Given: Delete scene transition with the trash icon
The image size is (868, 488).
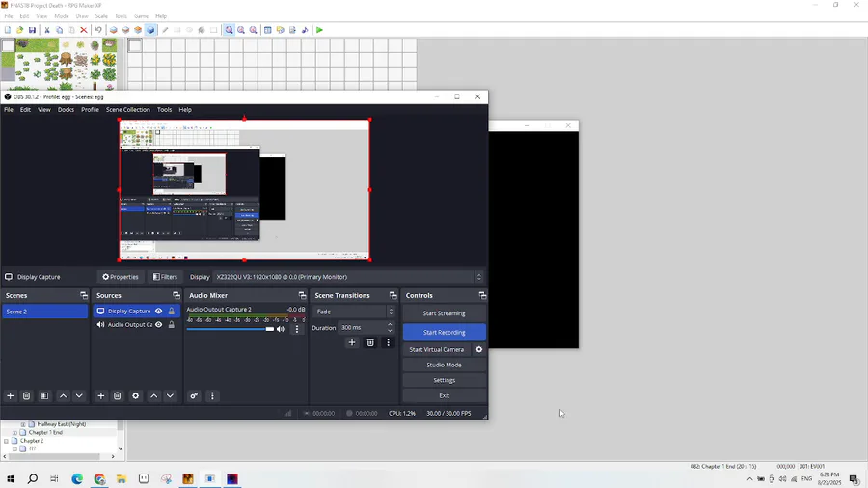Looking at the screenshot, I should click(x=370, y=342).
